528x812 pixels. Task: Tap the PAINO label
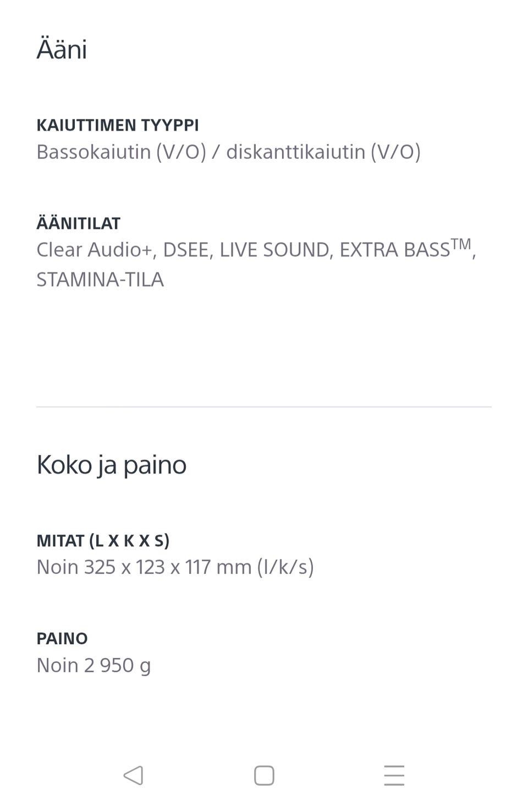[62, 639]
